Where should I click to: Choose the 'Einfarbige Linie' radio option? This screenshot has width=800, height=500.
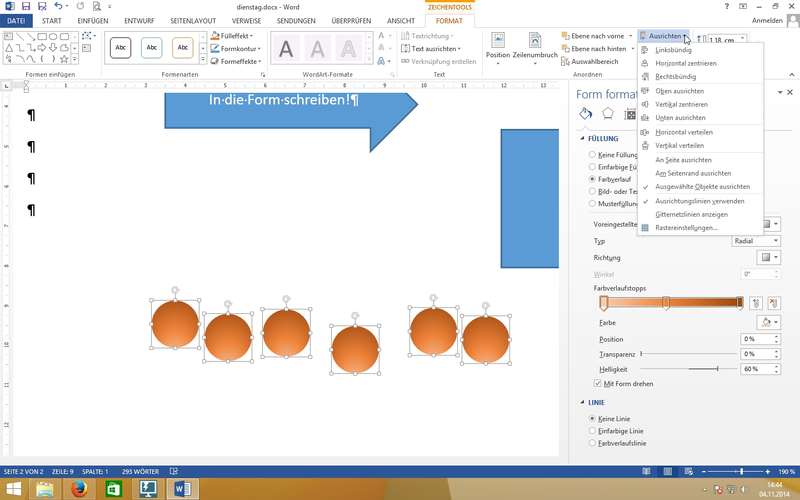tap(593, 430)
